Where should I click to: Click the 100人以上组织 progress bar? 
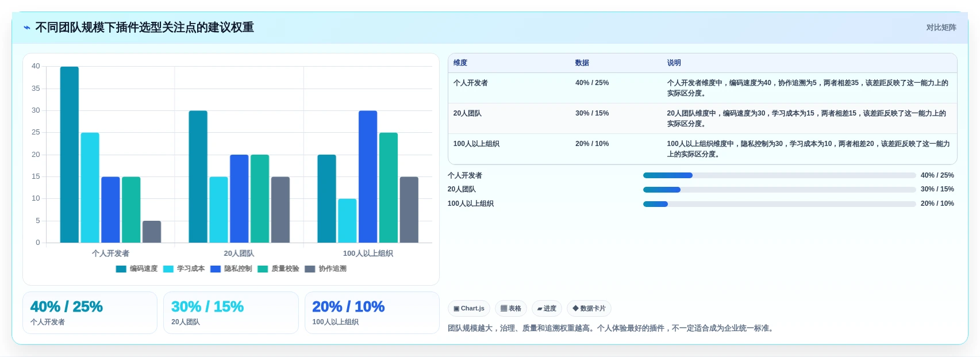tap(779, 204)
